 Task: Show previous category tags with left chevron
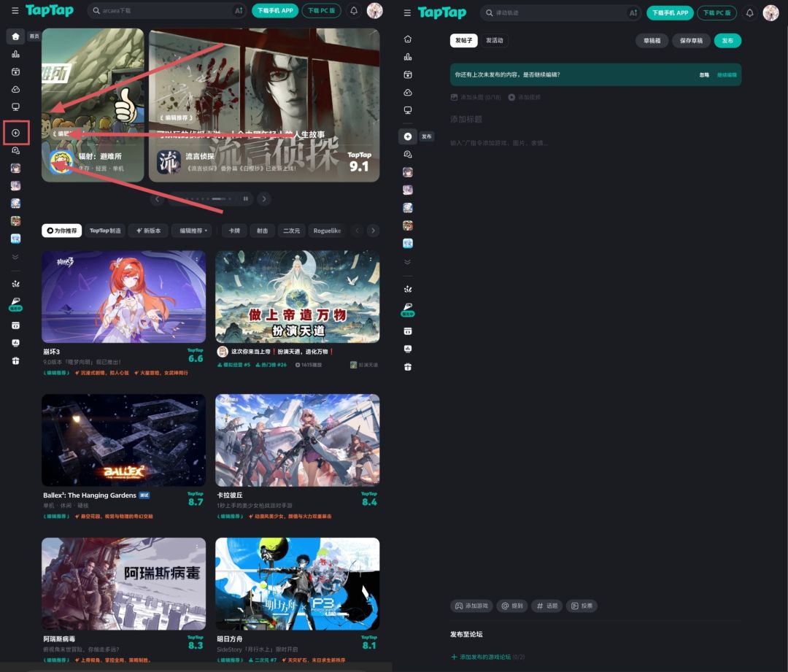point(358,231)
